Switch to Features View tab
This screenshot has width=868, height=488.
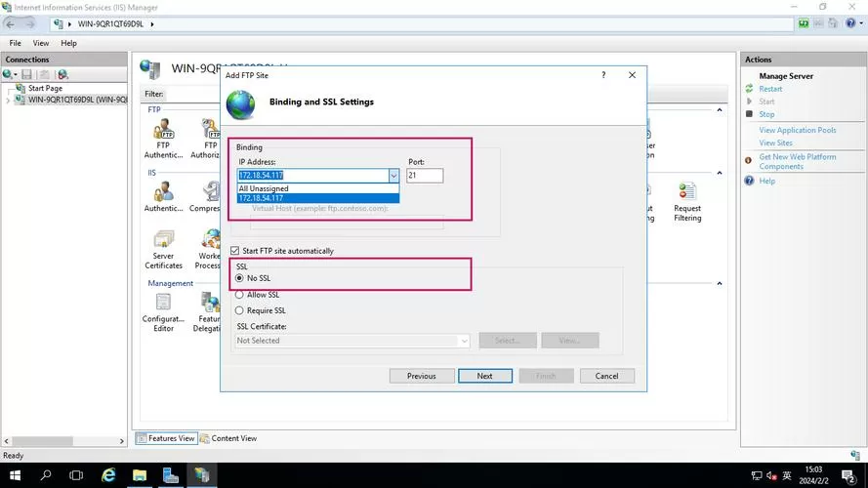click(166, 438)
